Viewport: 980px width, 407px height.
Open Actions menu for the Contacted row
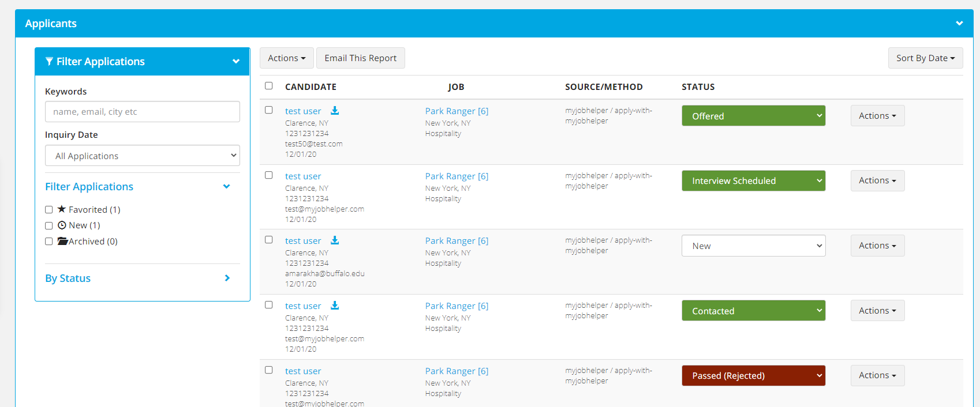[x=877, y=311]
